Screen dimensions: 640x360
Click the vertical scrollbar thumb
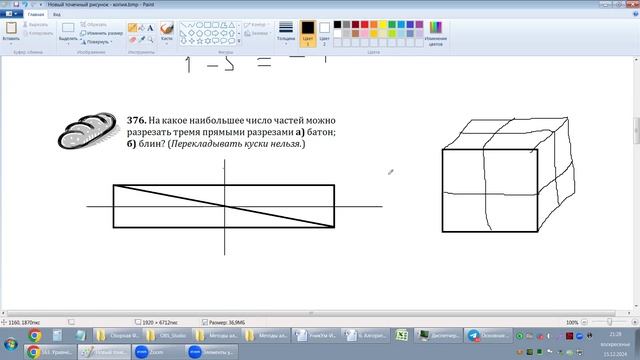point(636,131)
